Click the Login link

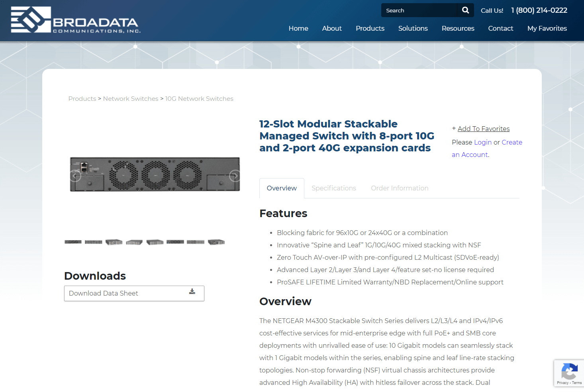[482, 142]
